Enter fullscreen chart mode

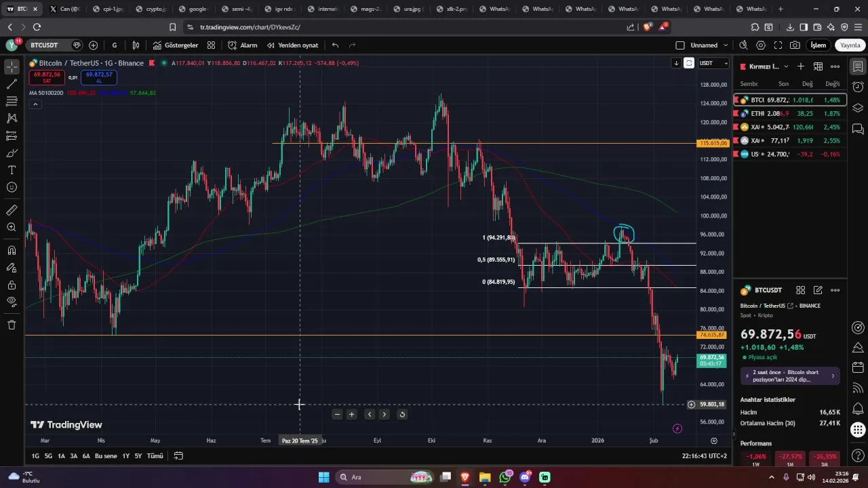(x=778, y=45)
